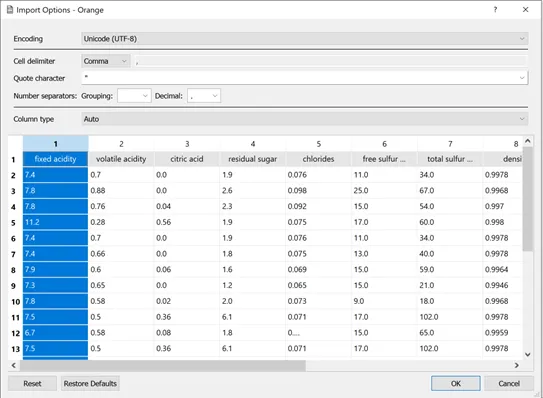Click the vertical scrollbar thumb
The width and height of the screenshot is (543, 398).
(527, 198)
